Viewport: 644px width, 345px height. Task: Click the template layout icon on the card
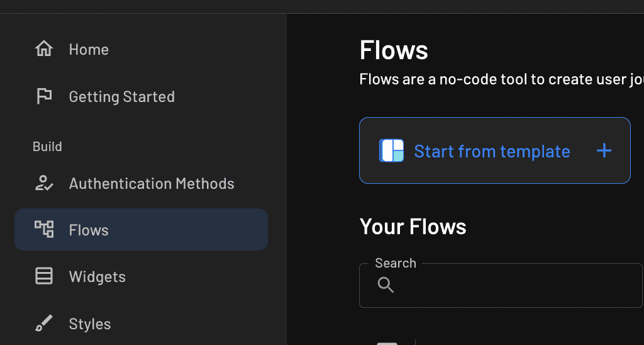(391, 151)
